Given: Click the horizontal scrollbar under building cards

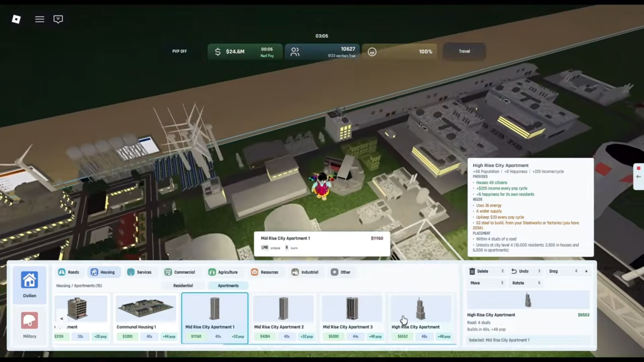Looking at the screenshot, I should 340,344.
